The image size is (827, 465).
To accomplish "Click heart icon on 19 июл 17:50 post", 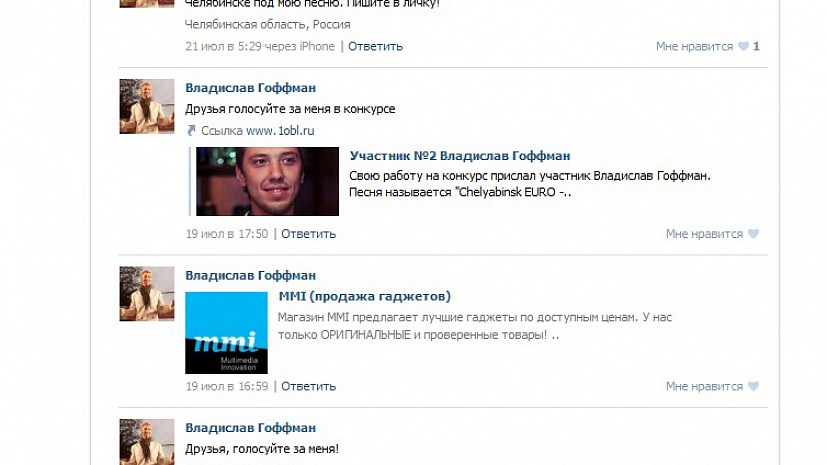I will (753, 234).
